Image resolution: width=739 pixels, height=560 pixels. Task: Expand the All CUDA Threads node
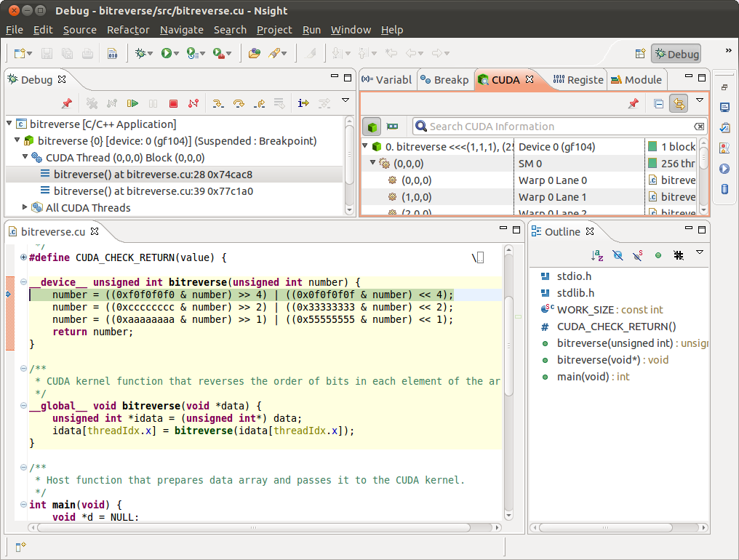tap(24, 207)
